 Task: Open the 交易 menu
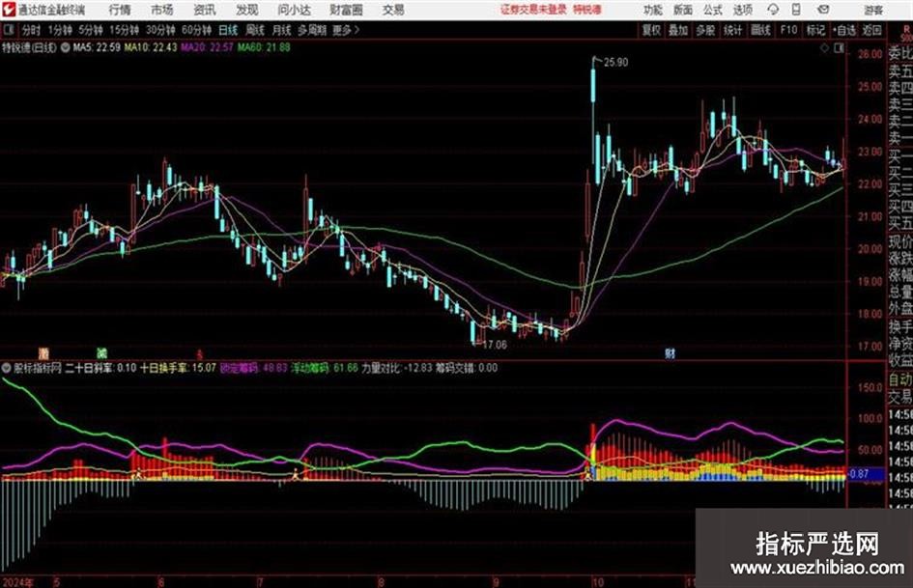point(393,10)
